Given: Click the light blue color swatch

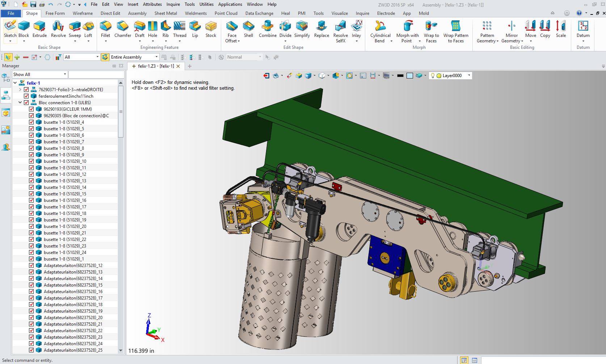Looking at the screenshot, I should pyautogui.click(x=410, y=76).
